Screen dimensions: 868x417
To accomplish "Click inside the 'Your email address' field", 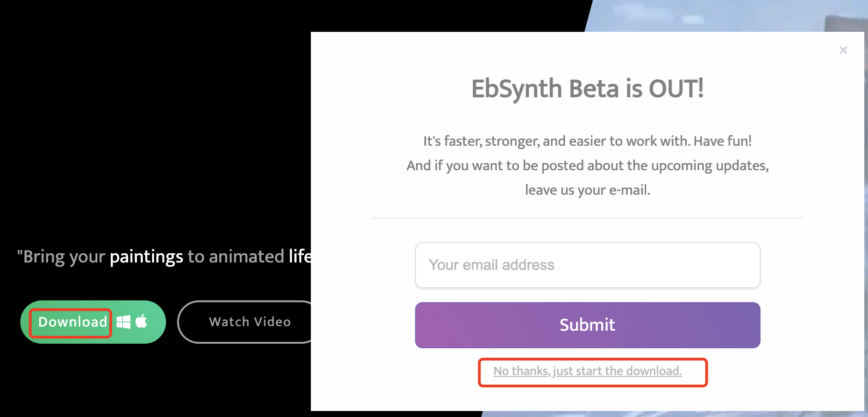I will pos(587,265).
